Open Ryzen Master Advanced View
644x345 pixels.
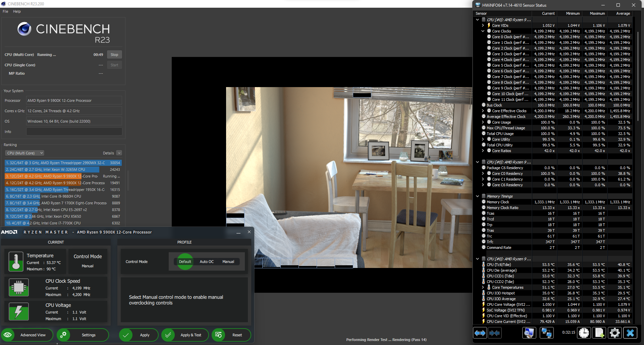click(x=27, y=335)
